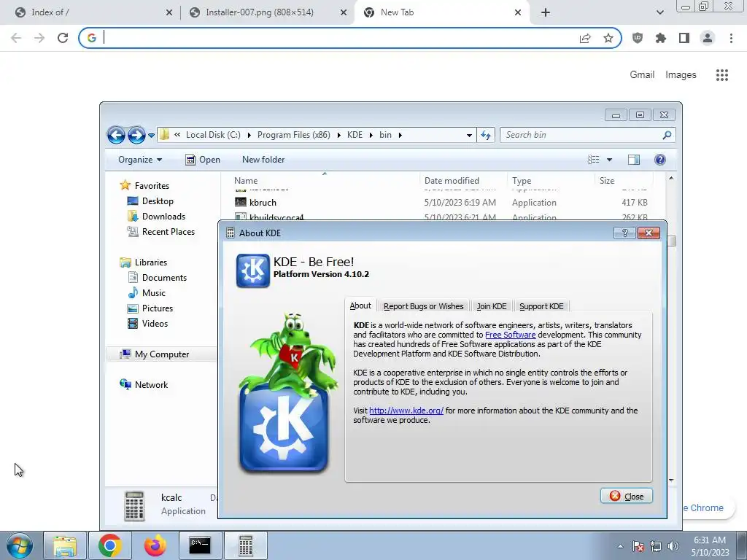Image resolution: width=747 pixels, height=560 pixels.
Task: Open Action Center flag in tray
Action: (x=638, y=546)
